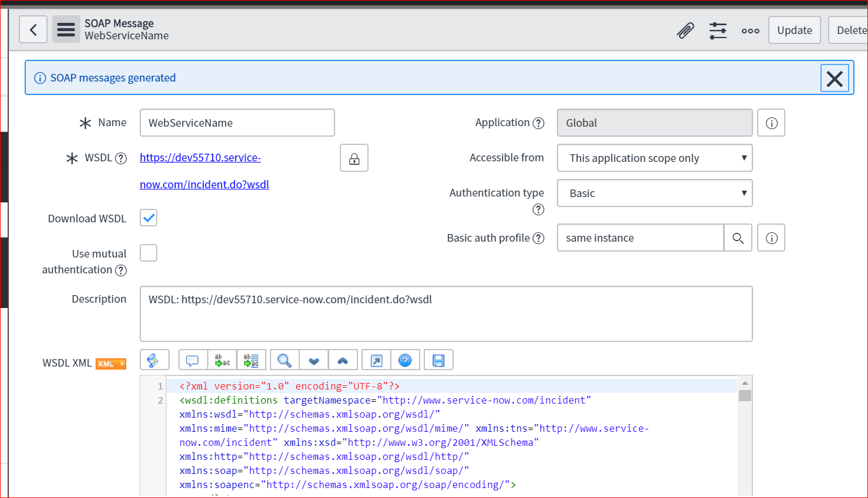Open personalize form settings sliders icon
Image resolution: width=868 pixels, height=498 pixels.
718,31
